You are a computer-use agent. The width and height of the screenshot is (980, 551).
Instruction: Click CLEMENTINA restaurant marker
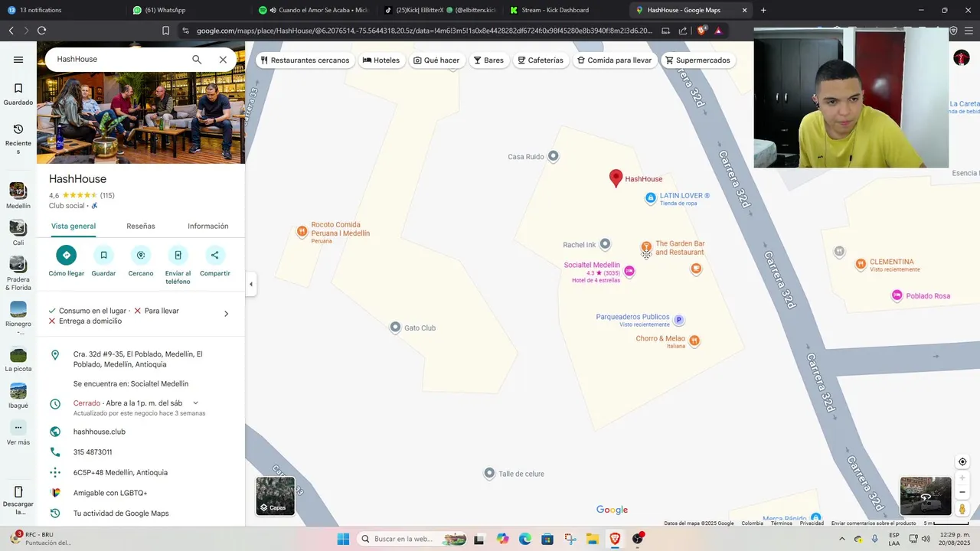(861, 263)
